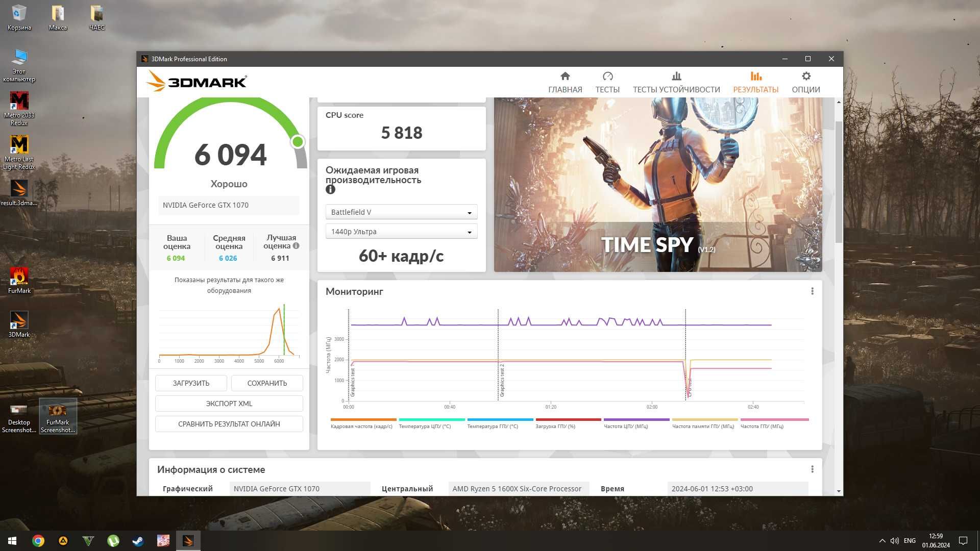Screen dimensions: 980x551
Task: Open Google Chrome from the taskbar
Action: pos(38,541)
